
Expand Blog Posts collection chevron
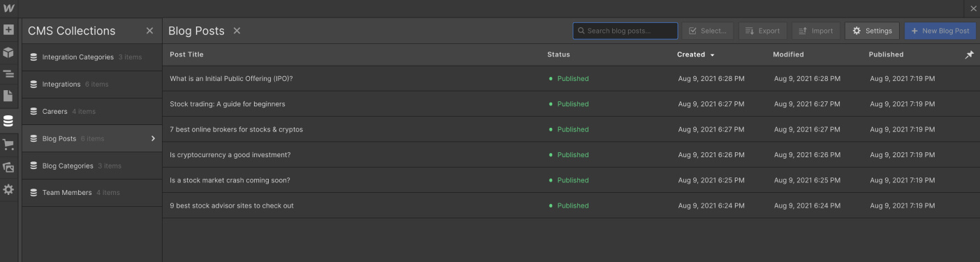(x=153, y=138)
